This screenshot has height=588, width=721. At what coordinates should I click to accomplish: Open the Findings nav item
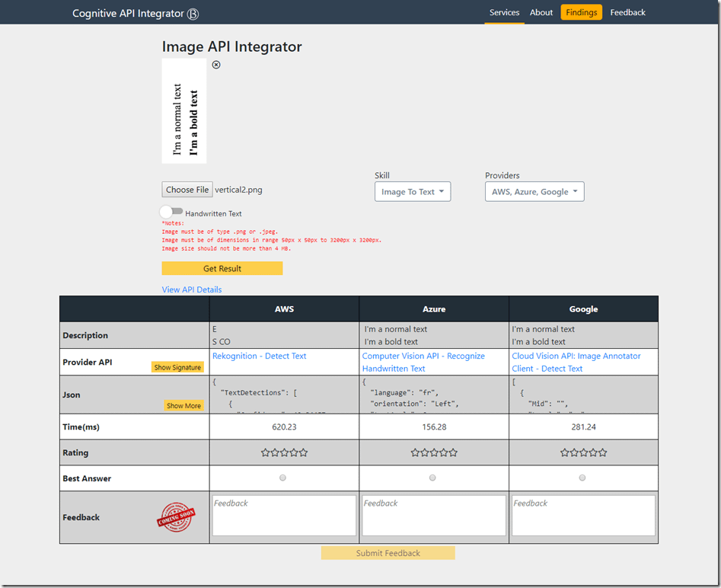[582, 12]
